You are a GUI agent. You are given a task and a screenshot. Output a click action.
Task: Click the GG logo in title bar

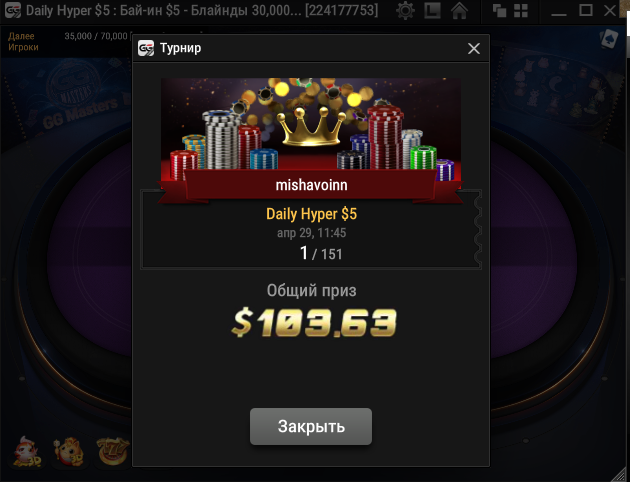[x=12, y=10]
